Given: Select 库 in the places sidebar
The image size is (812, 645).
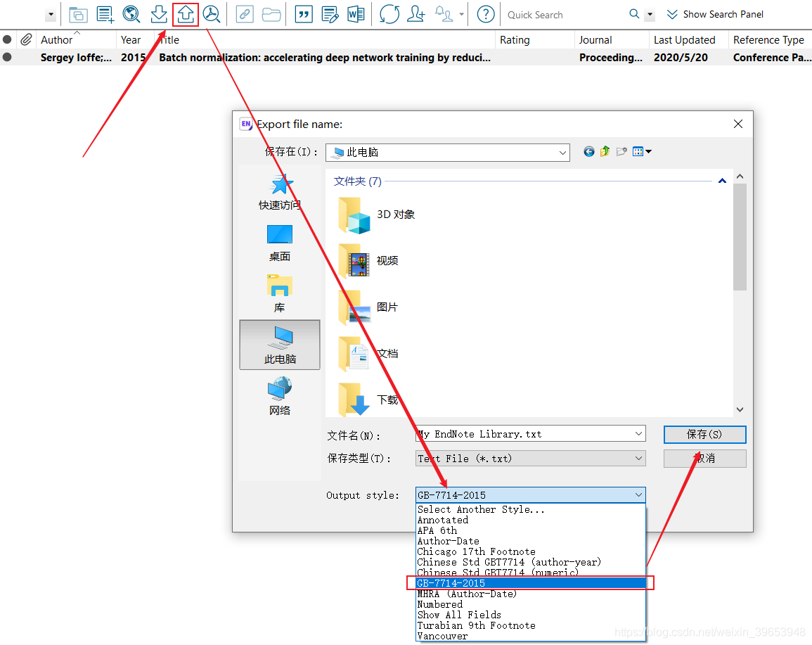Looking at the screenshot, I should [x=280, y=294].
